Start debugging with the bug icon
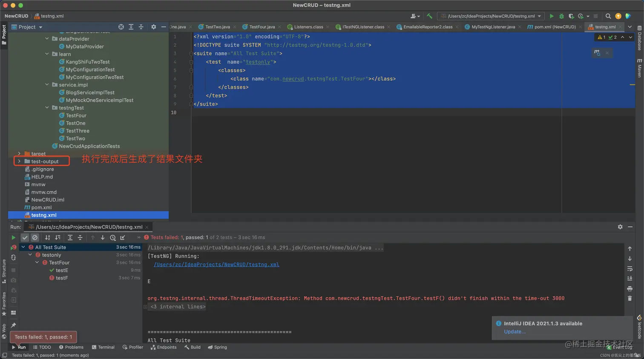The height and width of the screenshot is (359, 644). click(561, 16)
